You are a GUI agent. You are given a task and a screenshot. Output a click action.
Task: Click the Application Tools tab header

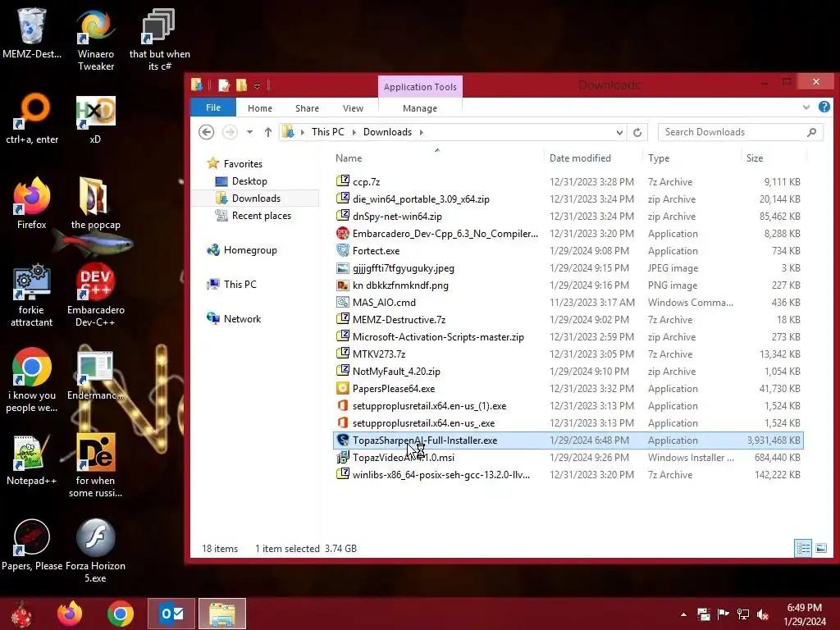point(420,87)
